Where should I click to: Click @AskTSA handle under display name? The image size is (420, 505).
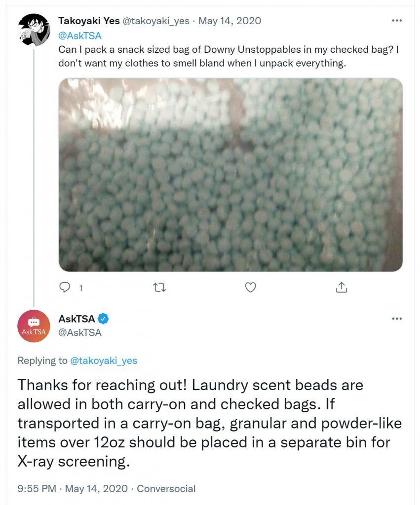click(80, 332)
